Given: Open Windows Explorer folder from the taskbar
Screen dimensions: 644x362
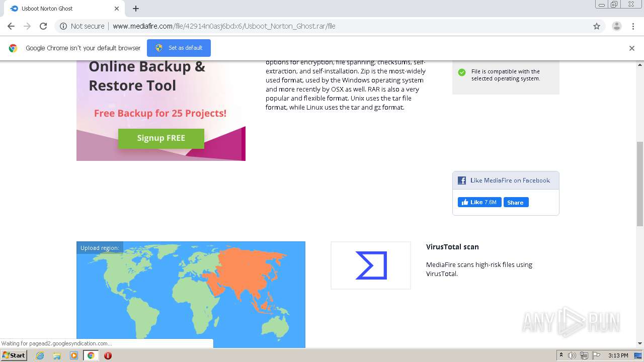Looking at the screenshot, I should [57, 355].
